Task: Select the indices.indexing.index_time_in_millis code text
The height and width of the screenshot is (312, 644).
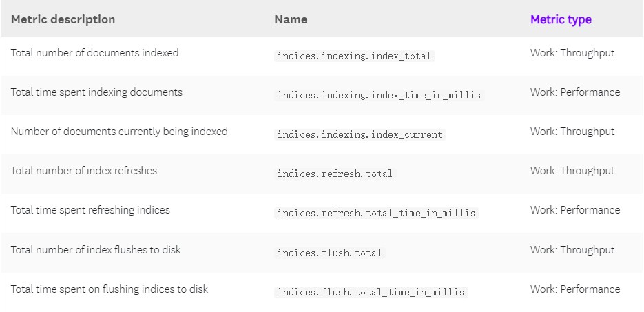Action: click(379, 95)
